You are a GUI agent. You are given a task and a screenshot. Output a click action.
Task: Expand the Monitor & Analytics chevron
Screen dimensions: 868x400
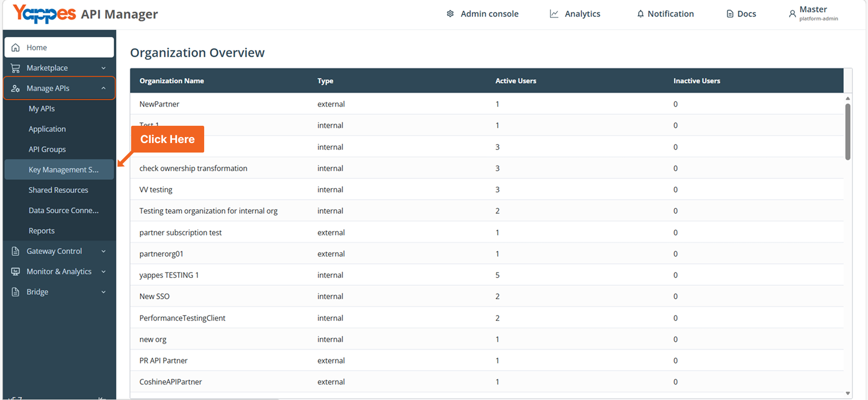pos(103,272)
